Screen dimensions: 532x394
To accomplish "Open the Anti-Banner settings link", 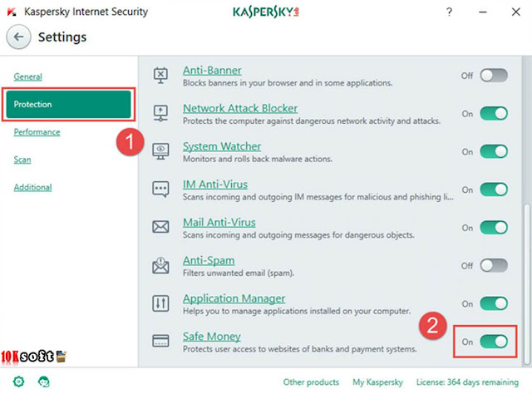I will point(212,71).
